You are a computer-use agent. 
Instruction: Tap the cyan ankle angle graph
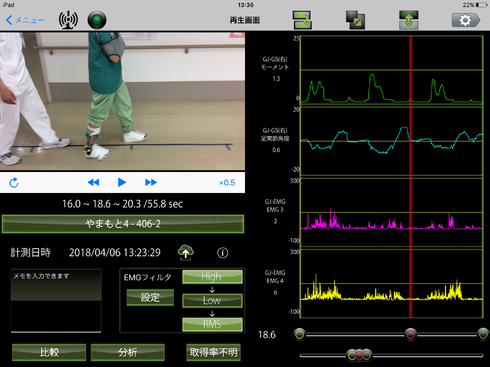point(392,141)
